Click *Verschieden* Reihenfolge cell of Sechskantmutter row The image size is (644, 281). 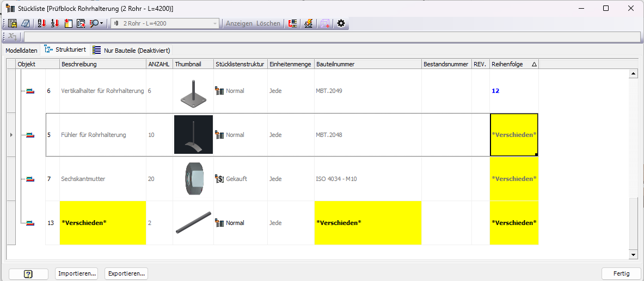[x=514, y=179]
